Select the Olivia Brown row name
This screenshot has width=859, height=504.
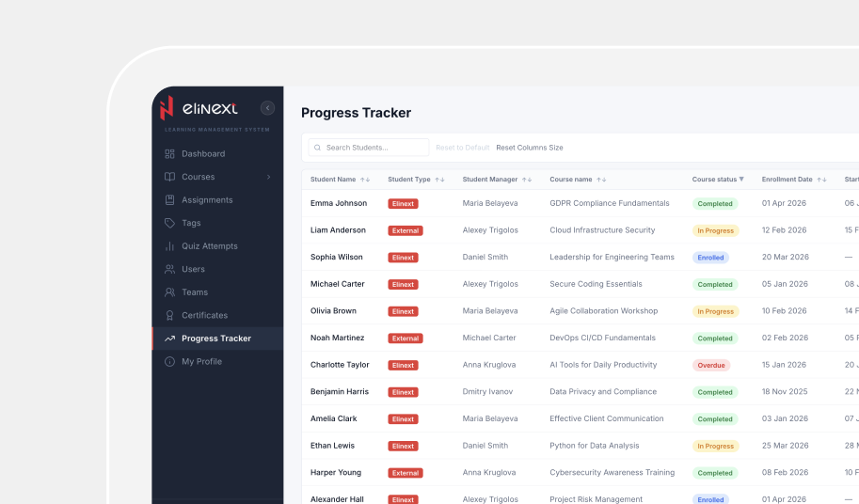pyautogui.click(x=333, y=311)
